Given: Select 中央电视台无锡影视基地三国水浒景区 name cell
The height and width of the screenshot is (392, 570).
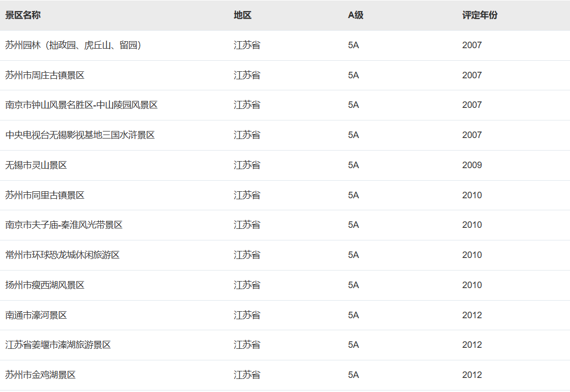Looking at the screenshot, I should 80,135.
